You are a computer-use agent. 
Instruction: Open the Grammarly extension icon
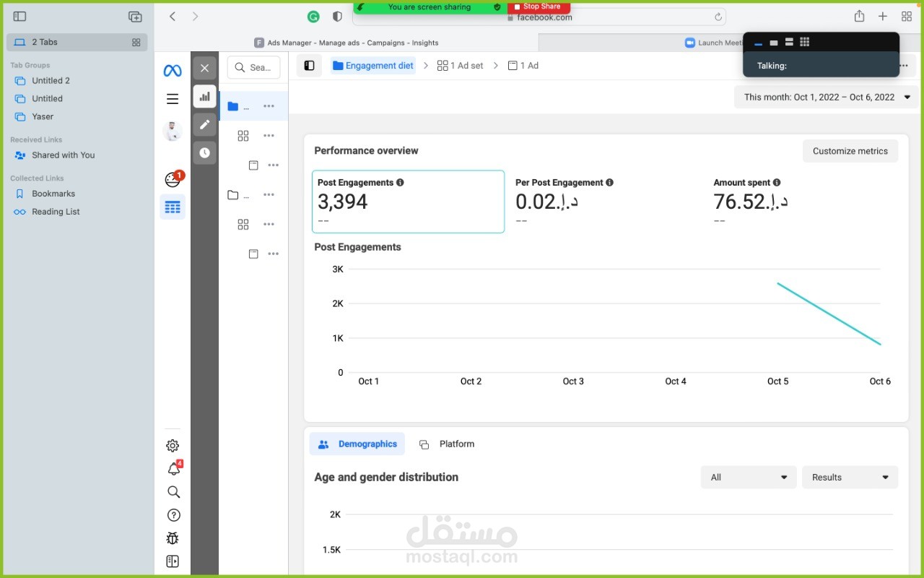(313, 17)
